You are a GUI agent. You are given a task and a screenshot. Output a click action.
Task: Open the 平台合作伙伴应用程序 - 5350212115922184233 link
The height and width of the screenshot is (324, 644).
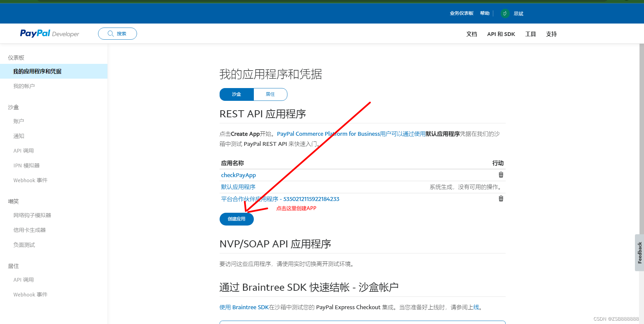coord(280,199)
